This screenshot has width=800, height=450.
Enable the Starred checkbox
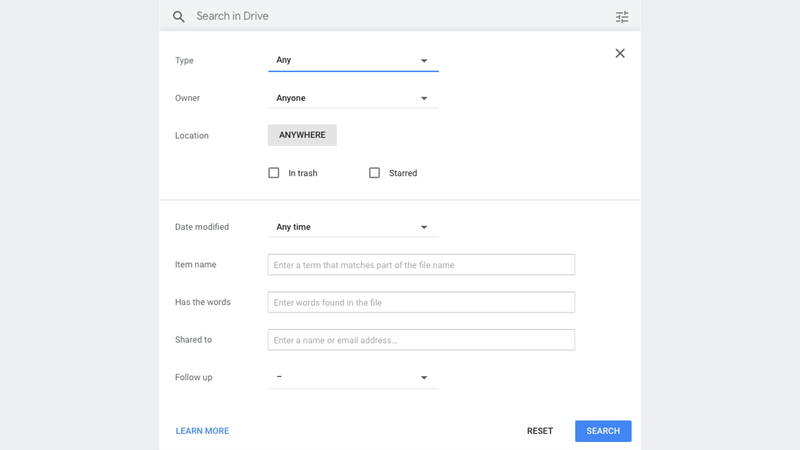pyautogui.click(x=374, y=173)
